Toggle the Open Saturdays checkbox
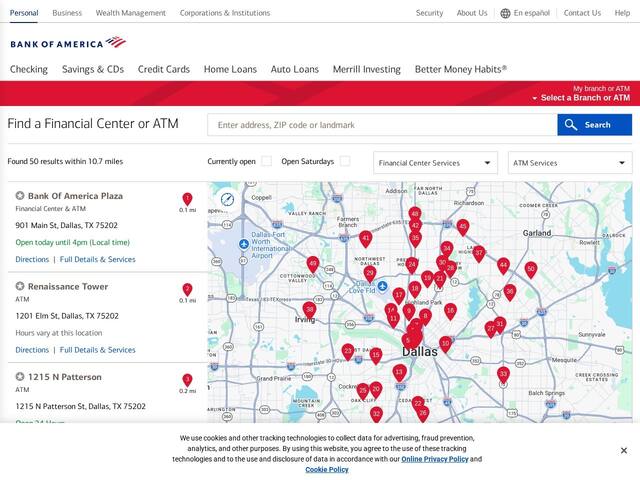This screenshot has width=640, height=480. (345, 161)
